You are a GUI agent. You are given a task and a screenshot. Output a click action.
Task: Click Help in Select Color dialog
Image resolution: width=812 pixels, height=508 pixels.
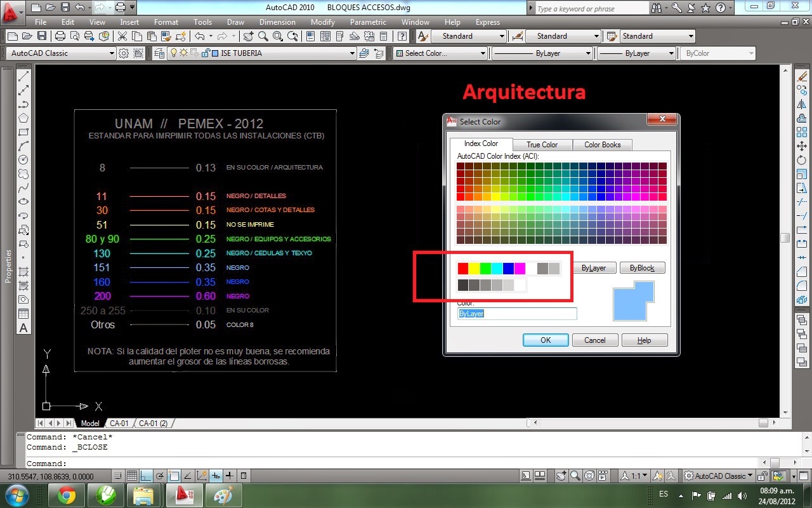645,340
